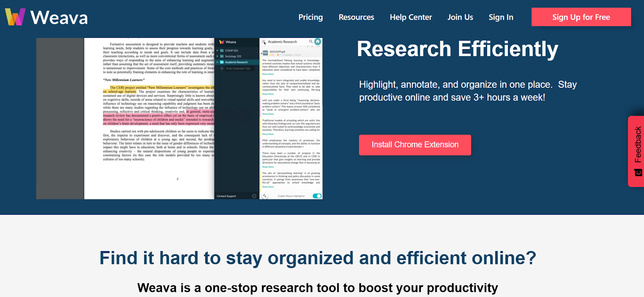This screenshot has height=297, width=644.
Task: Click Show More under 'learning scientists are calling' highlight
Action: tap(268, 134)
